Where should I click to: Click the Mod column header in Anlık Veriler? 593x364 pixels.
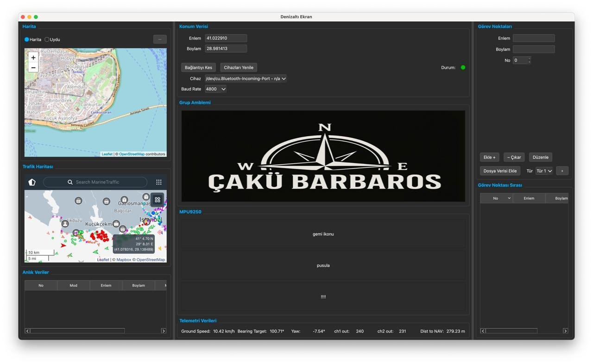point(73,285)
